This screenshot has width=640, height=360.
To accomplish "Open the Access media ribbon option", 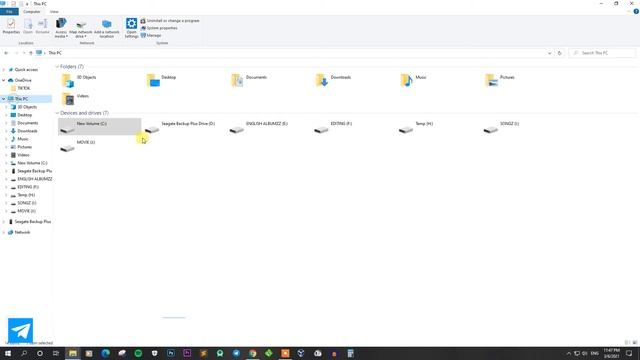I will point(61,28).
